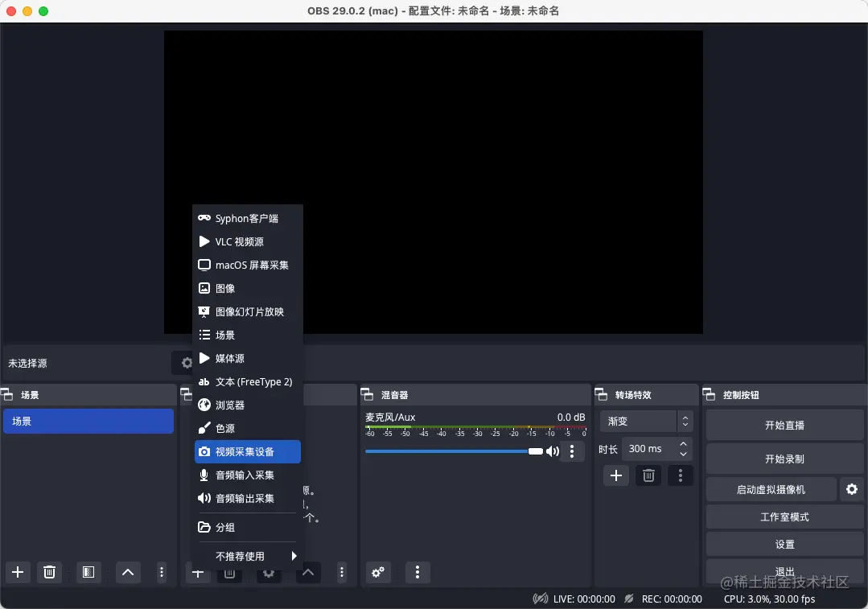Click the 0.0 dB level readout
The width and height of the screenshot is (868, 609).
(x=571, y=417)
